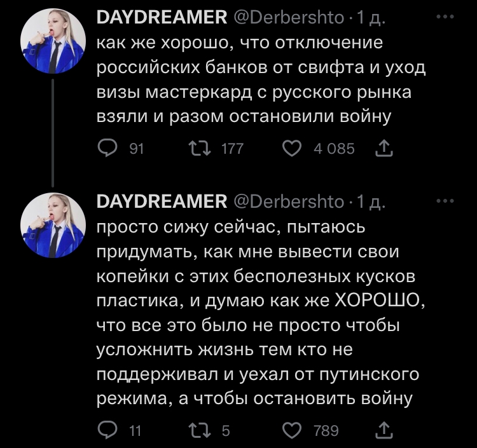The image size is (477, 448).
Task: Open the second tweet's '1 д.' timestamp
Action: point(371,201)
